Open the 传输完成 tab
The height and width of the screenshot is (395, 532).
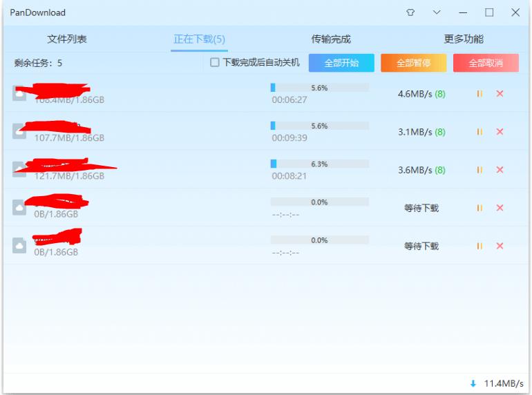[x=331, y=39]
